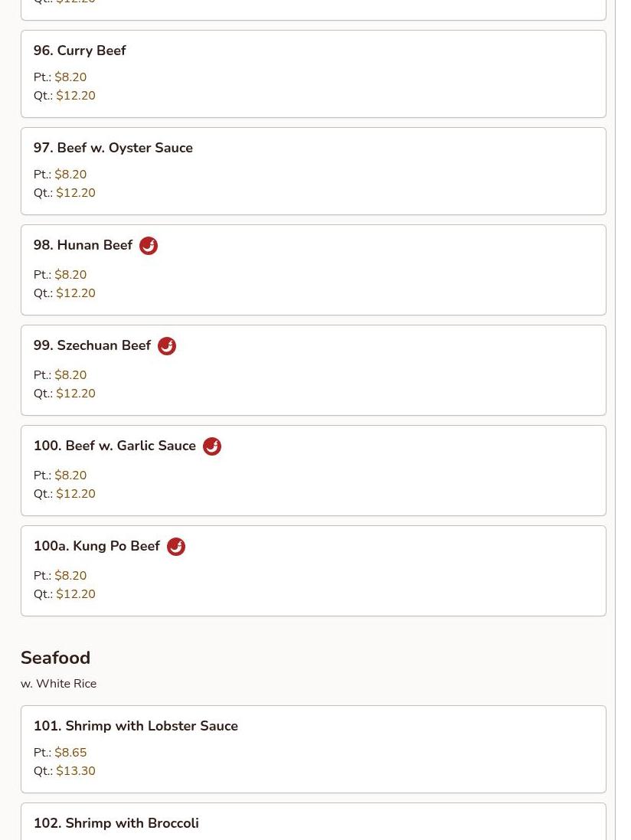The width and height of the screenshot is (631, 840).
Task: Click the spicy pepper icon beside Szechuan Beef
Action: click(x=167, y=346)
